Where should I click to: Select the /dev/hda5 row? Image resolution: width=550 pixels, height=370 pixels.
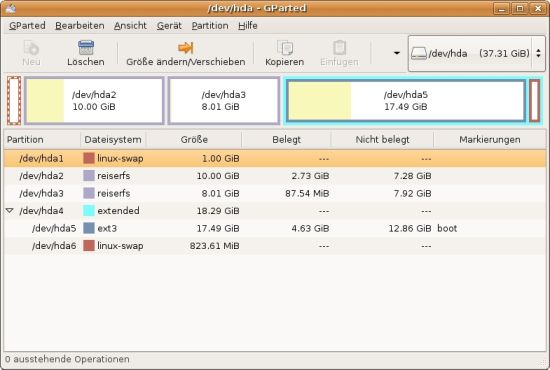tap(275, 228)
